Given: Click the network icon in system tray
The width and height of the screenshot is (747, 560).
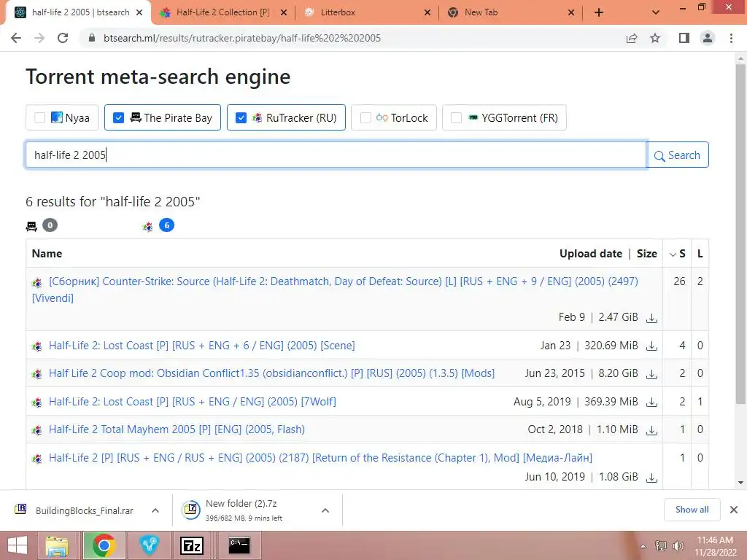Looking at the screenshot, I should (660, 545).
